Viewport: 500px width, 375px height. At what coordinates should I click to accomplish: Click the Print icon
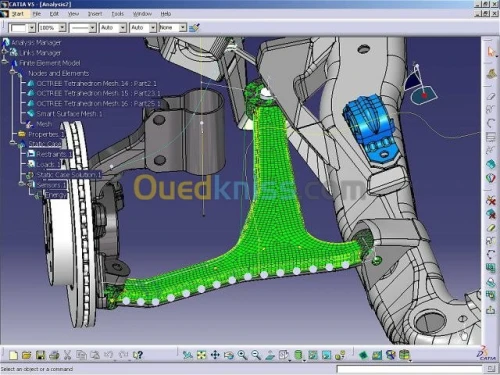coord(54,355)
